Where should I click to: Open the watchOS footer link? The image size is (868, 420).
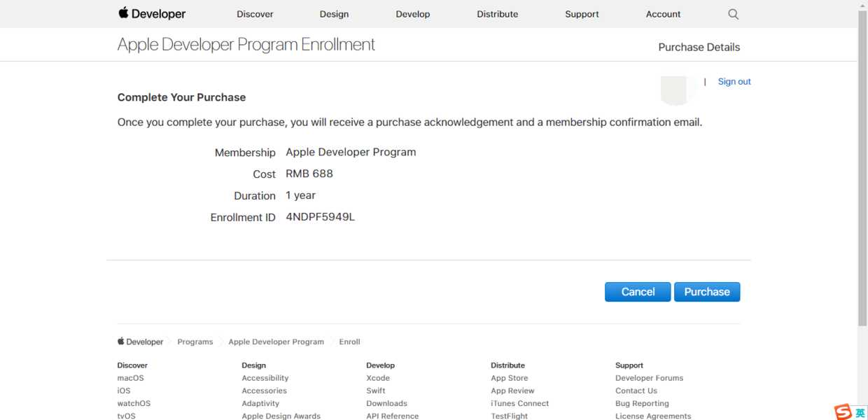pyautogui.click(x=134, y=403)
